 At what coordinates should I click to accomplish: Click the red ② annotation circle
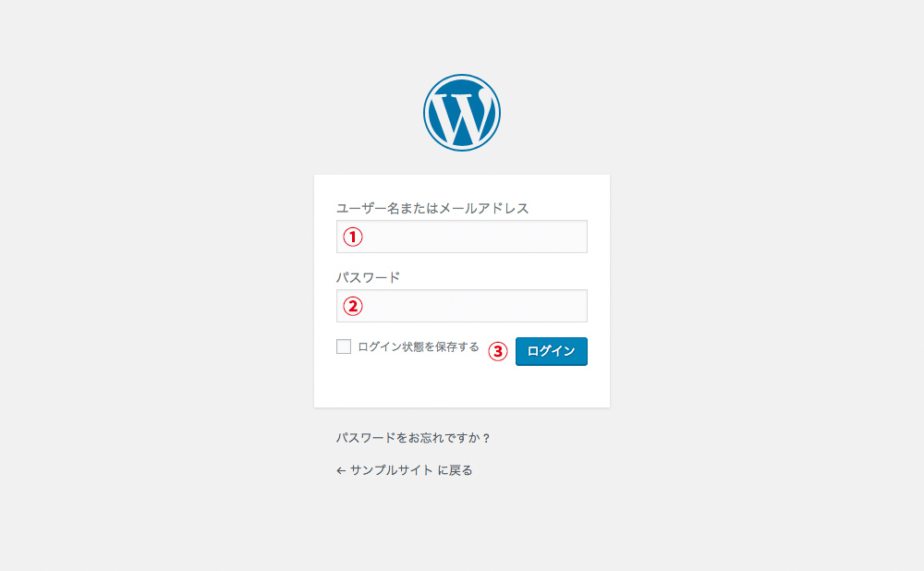(352, 306)
